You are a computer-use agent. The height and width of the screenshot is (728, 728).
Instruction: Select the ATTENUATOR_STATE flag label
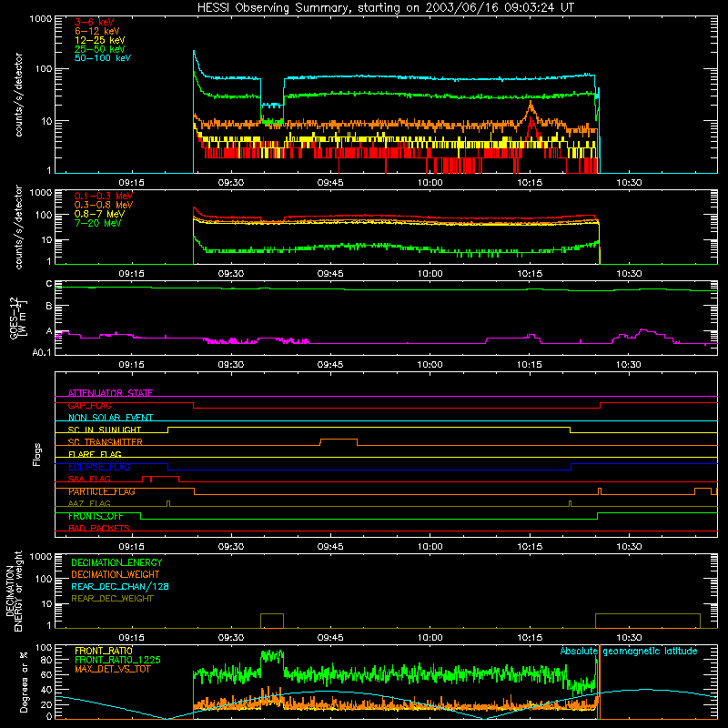pyautogui.click(x=110, y=393)
